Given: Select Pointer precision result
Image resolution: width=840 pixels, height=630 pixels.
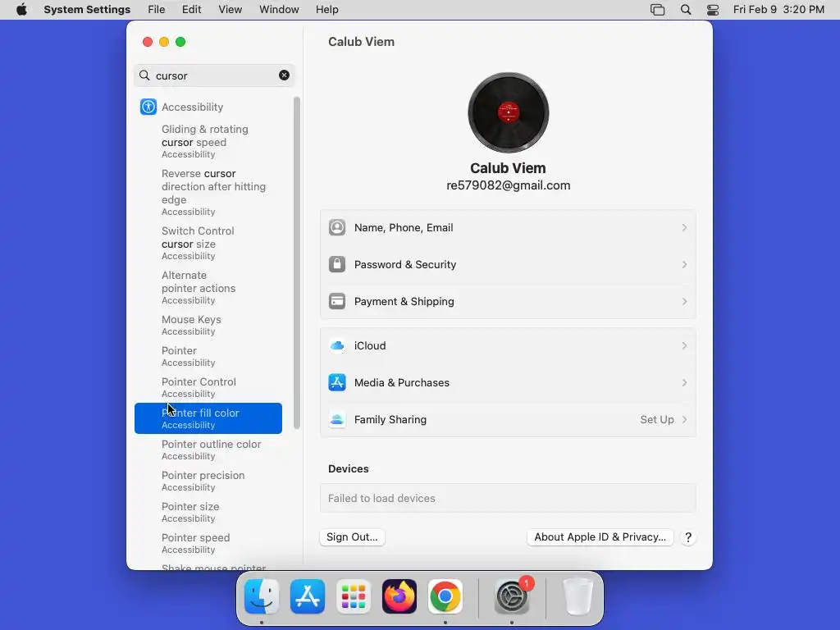Looking at the screenshot, I should tap(208, 481).
